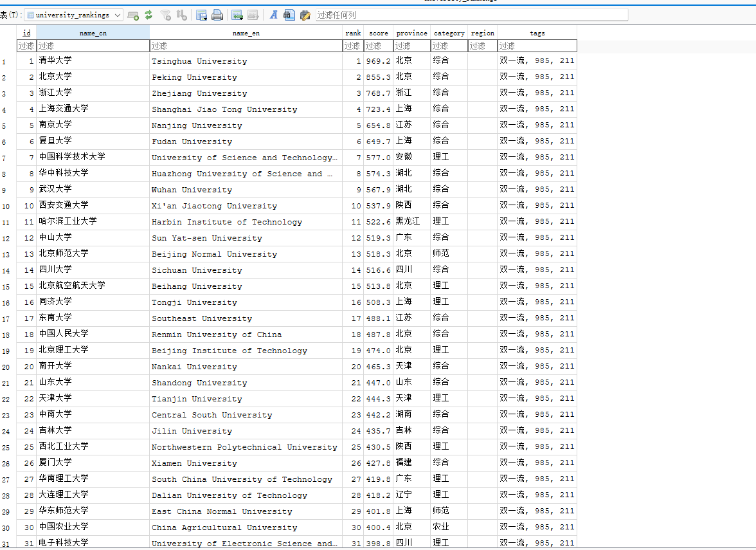
Task: Select category cell '农业' for China Agricultural University
Action: coord(449,527)
